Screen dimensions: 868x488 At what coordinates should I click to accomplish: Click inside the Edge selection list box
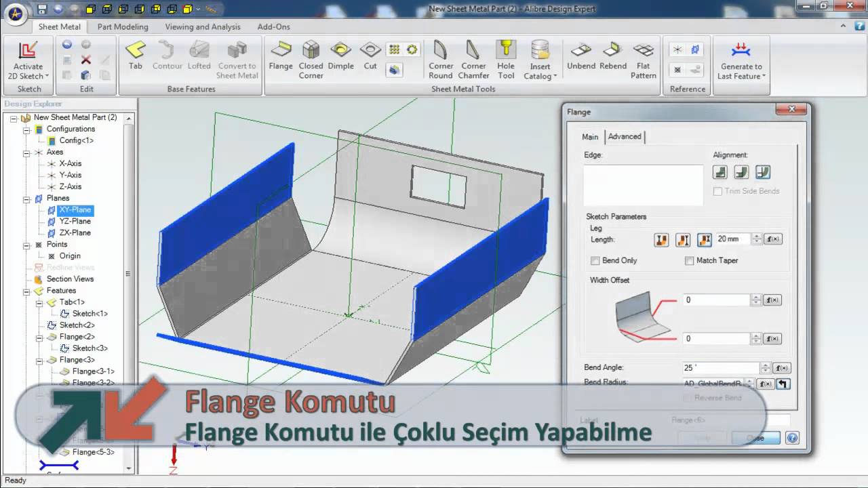tap(643, 184)
